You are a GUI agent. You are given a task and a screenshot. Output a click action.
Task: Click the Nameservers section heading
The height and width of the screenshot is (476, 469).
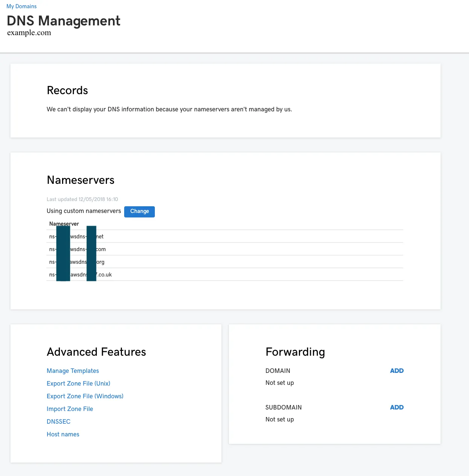[81, 180]
